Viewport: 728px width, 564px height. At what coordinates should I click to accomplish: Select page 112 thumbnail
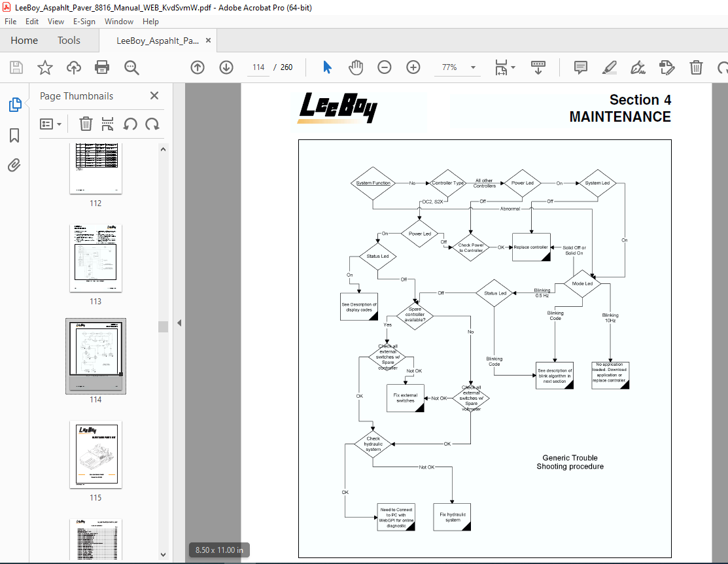coord(95,168)
